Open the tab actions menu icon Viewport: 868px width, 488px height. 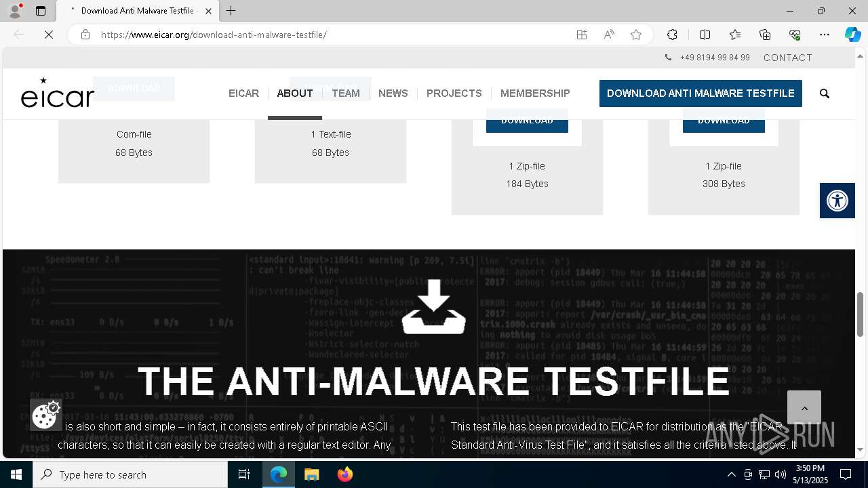(41, 11)
